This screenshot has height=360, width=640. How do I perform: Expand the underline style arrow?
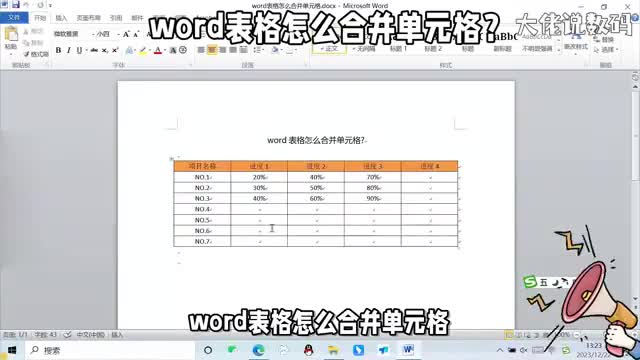pyautogui.click(x=86, y=50)
